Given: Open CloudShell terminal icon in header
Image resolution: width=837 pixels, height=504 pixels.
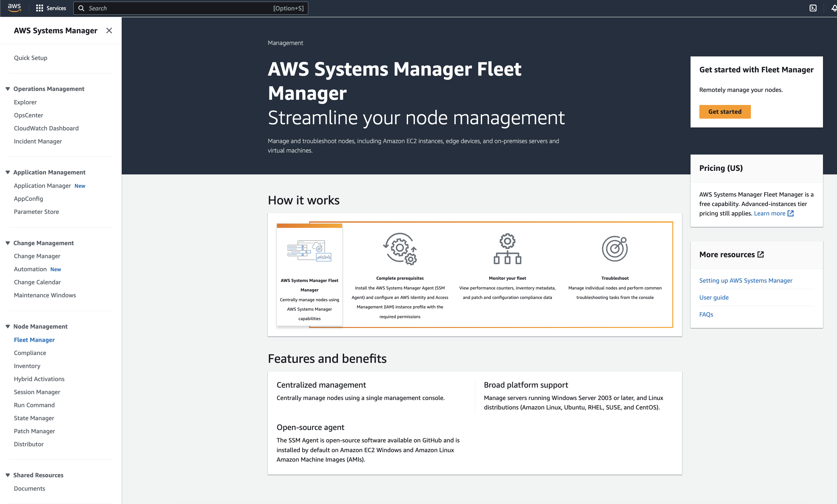Looking at the screenshot, I should pyautogui.click(x=813, y=8).
